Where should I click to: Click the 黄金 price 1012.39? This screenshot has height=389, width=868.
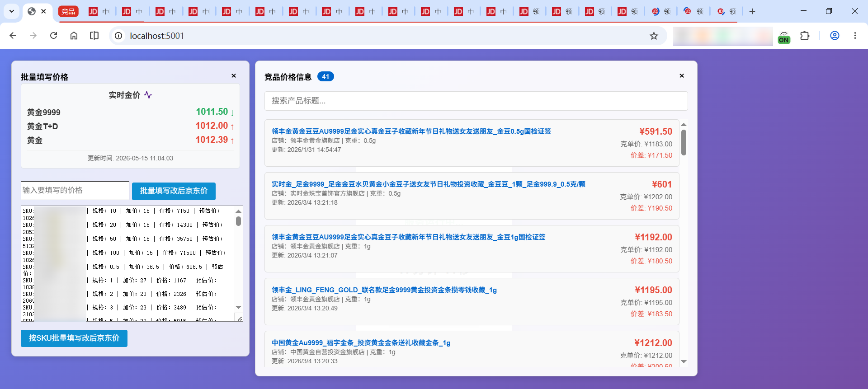tap(212, 140)
